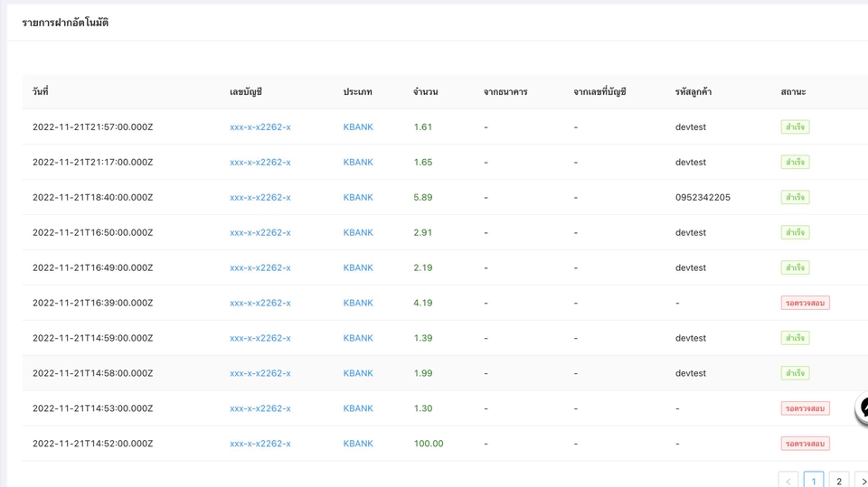Open account link in the 16:49:00 row
868x487 pixels.
(260, 267)
